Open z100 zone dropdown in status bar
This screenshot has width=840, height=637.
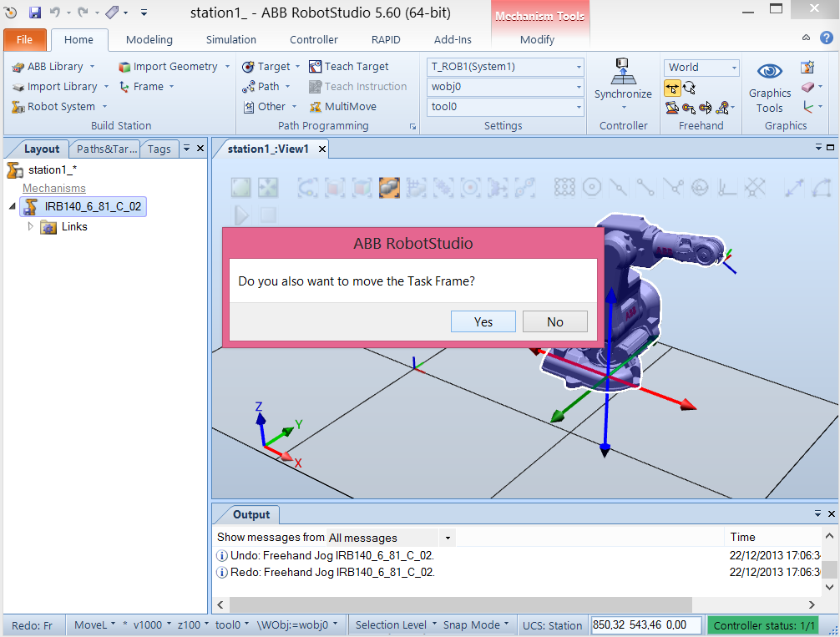pos(193,624)
